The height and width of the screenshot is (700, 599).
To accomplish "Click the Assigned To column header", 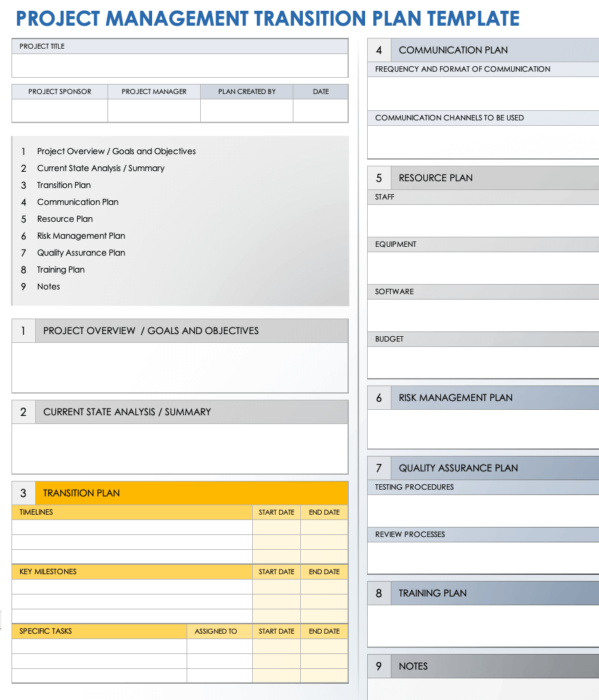I will 216,631.
